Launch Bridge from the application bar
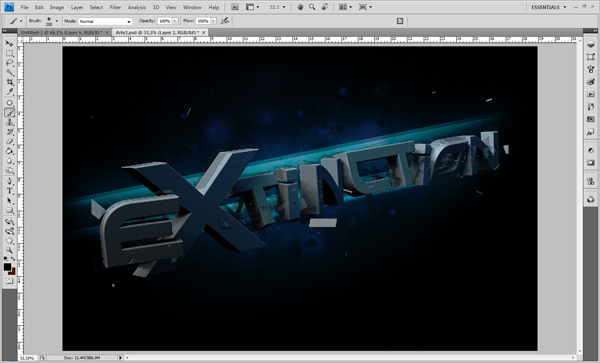 [235, 7]
